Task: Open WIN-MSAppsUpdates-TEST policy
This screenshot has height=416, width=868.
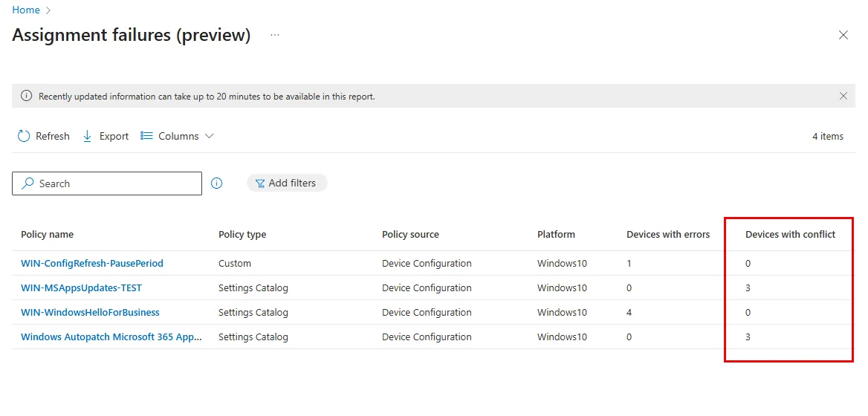Action: (82, 287)
